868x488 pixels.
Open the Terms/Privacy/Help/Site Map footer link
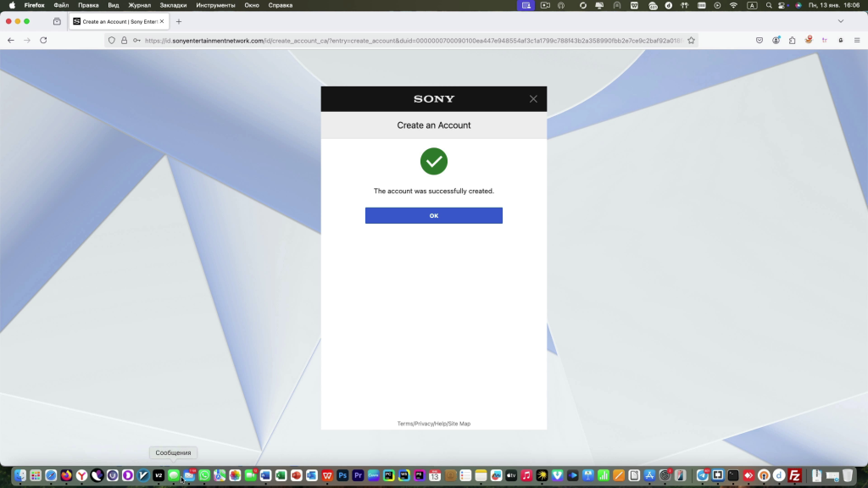(x=433, y=424)
